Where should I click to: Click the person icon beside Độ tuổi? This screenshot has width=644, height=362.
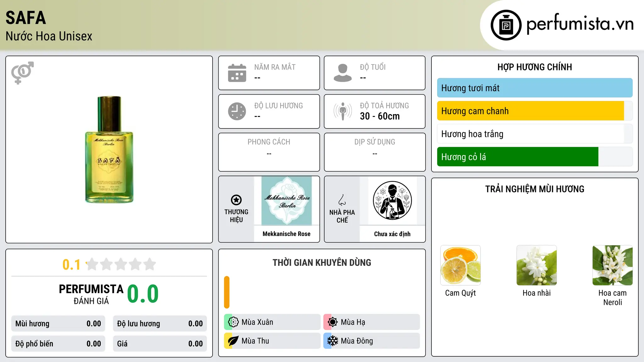click(343, 73)
